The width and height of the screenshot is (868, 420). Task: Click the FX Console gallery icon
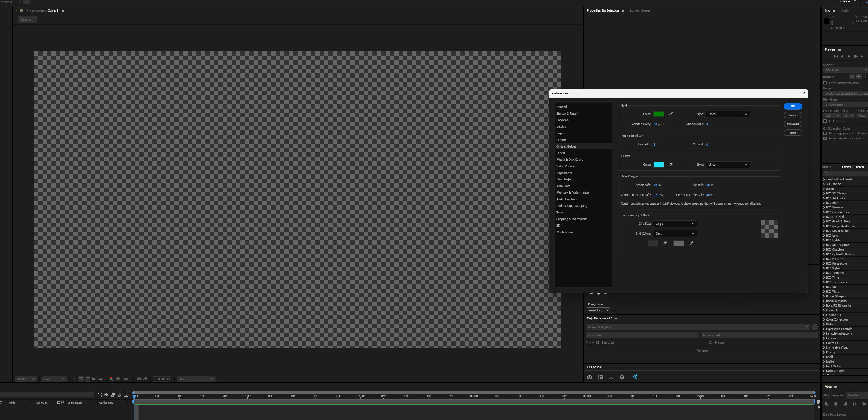600,377
